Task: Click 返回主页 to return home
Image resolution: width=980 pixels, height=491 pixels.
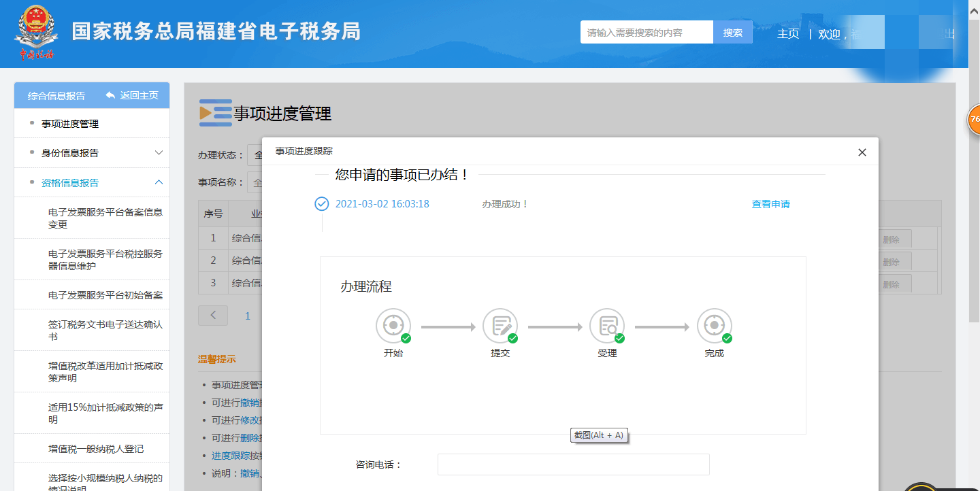Action: (x=133, y=95)
